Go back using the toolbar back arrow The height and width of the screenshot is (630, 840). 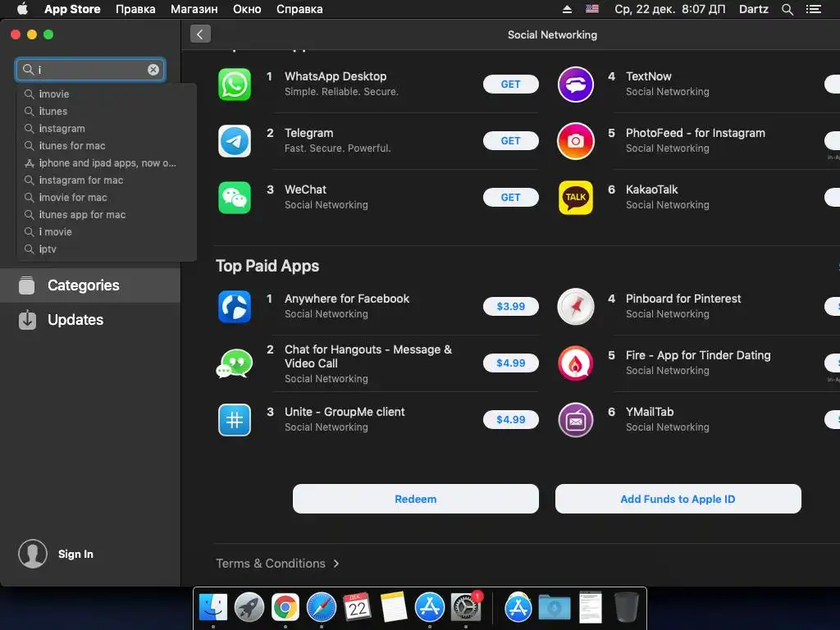200,34
